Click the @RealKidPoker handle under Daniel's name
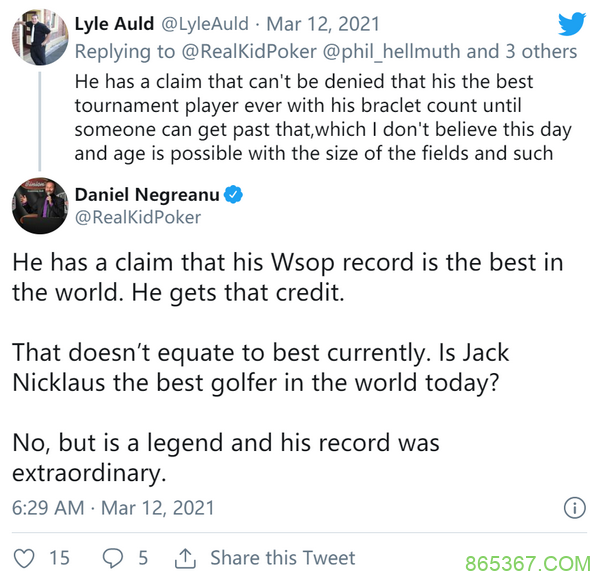 pyautogui.click(x=138, y=217)
